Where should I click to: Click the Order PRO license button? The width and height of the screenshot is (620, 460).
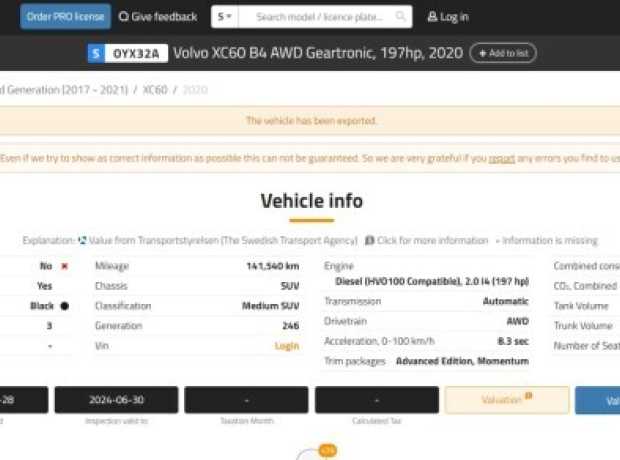tap(65, 16)
